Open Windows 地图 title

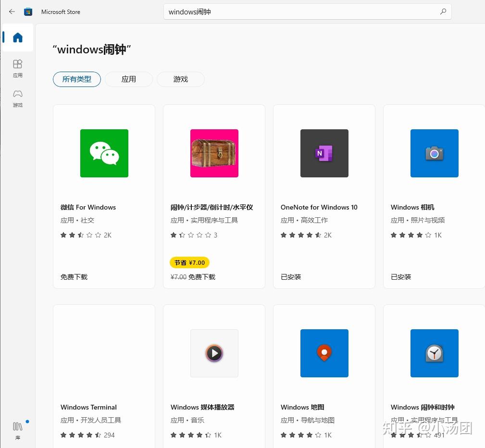302,407
